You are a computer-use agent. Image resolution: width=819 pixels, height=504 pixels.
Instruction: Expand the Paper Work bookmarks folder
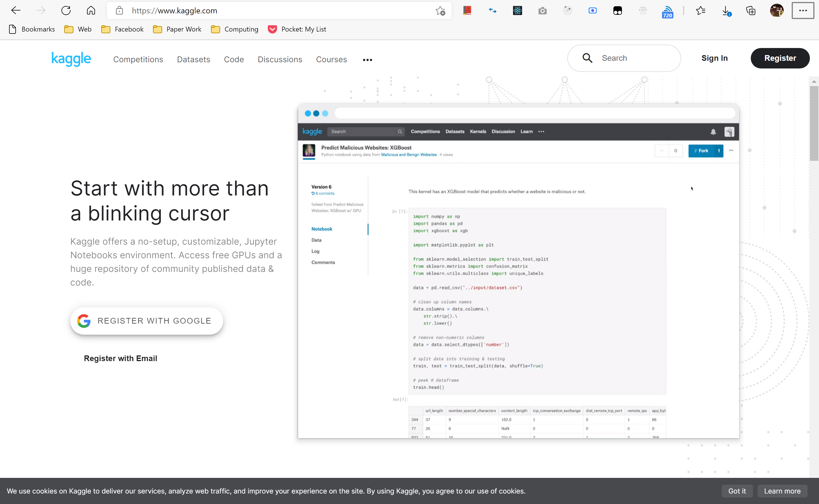177,29
